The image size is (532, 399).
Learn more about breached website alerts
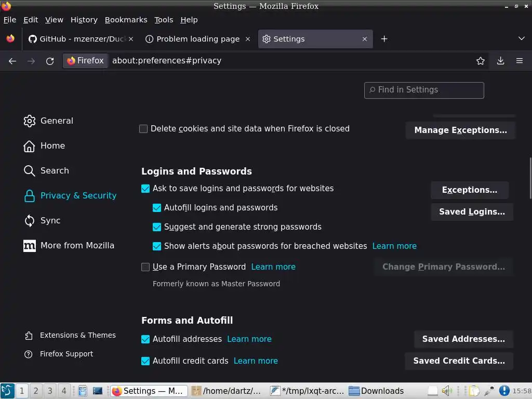395,246
